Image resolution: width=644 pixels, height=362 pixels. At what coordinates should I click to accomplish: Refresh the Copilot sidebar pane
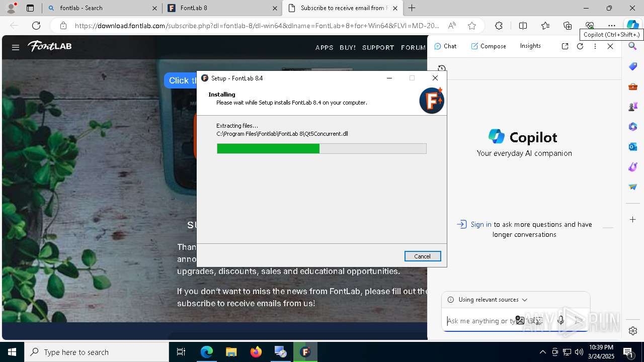580,46
